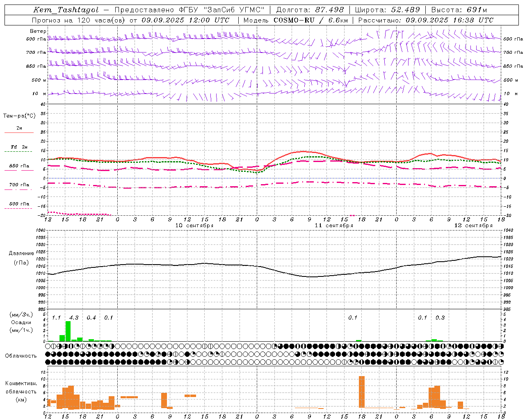The width and height of the screenshot is (525, 420).
Task: Click the longitude value Долгота: 87.498
Action: [x=310, y=10]
